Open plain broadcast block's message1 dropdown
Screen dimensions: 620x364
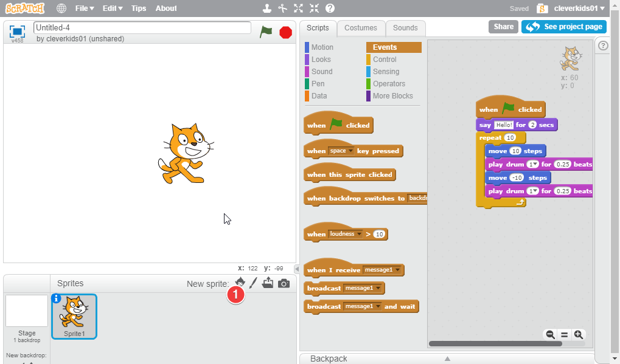click(363, 288)
